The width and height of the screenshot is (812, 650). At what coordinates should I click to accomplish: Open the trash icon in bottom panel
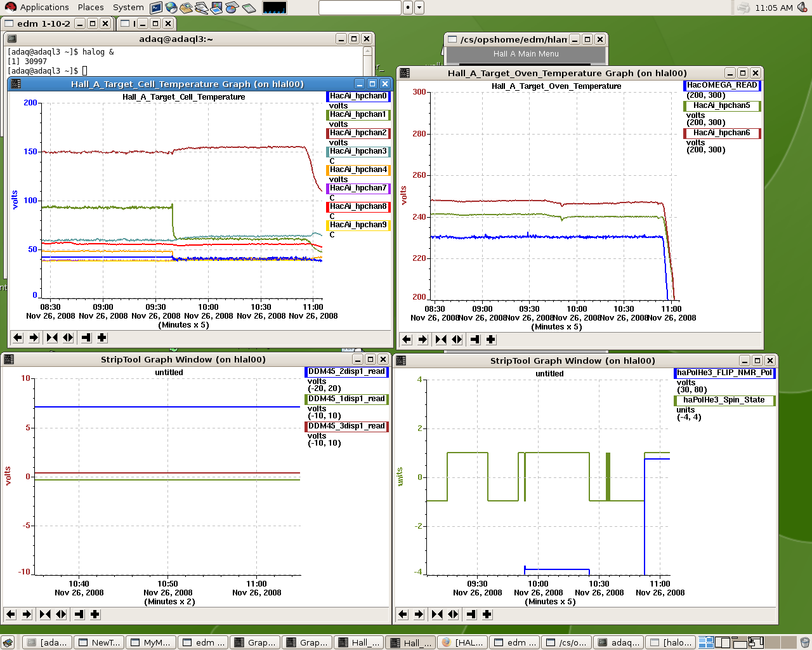804,642
